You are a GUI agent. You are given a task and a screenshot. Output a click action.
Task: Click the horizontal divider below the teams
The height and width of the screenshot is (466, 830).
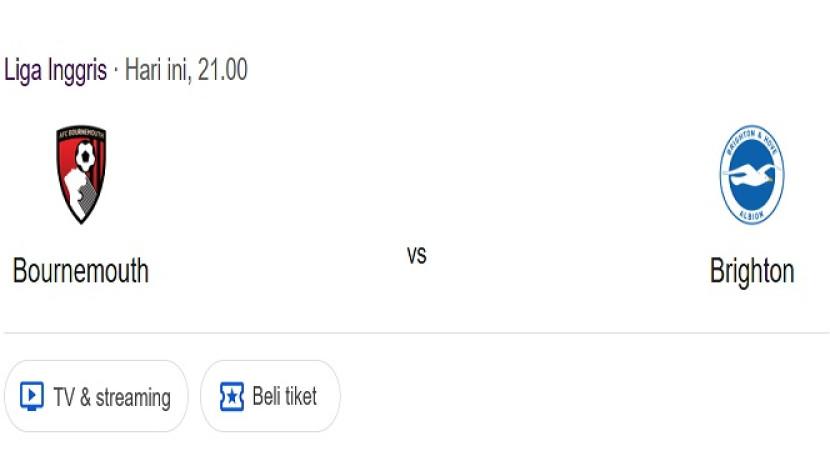click(x=416, y=333)
